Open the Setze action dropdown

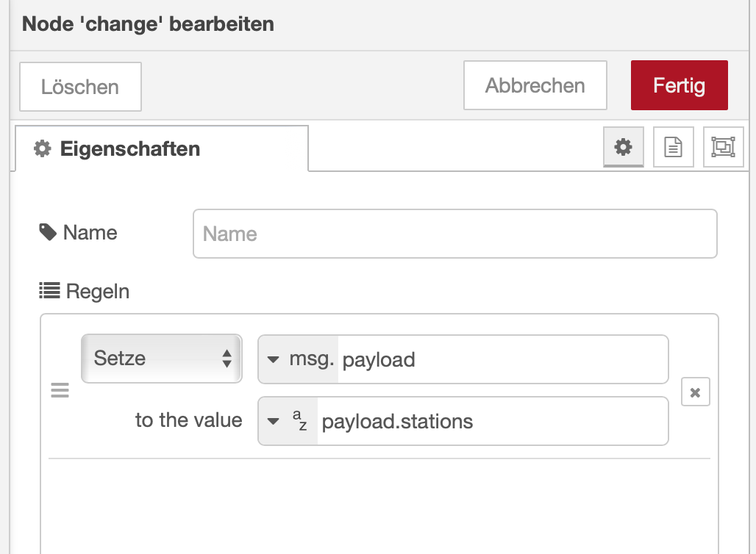[161, 359]
